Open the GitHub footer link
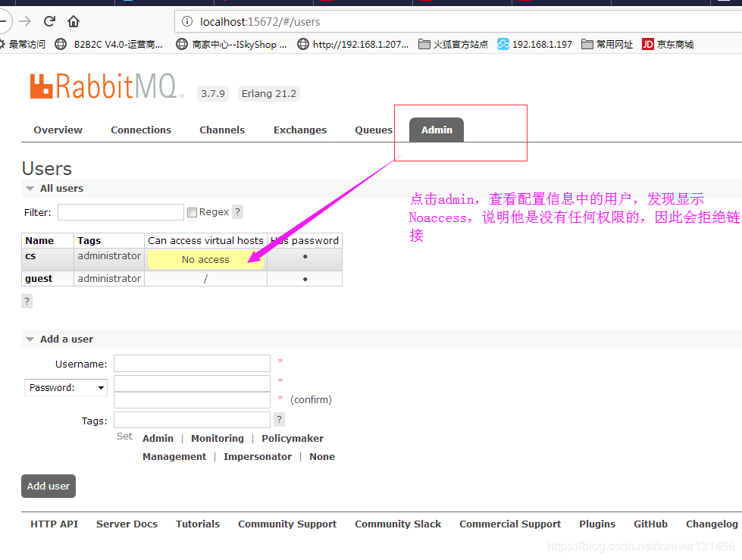Viewport: 742px width, 560px height. tap(650, 524)
